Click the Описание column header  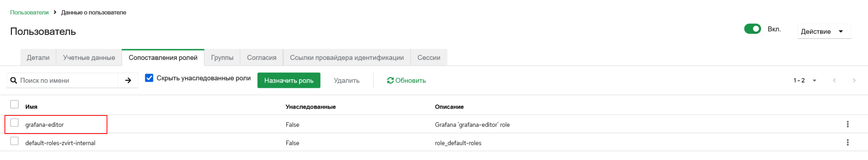[449, 107]
